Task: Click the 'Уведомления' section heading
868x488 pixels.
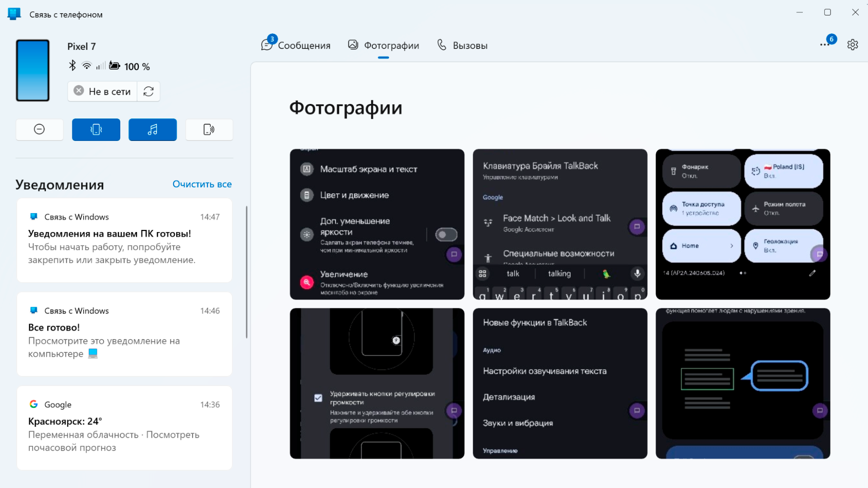Action: (60, 185)
